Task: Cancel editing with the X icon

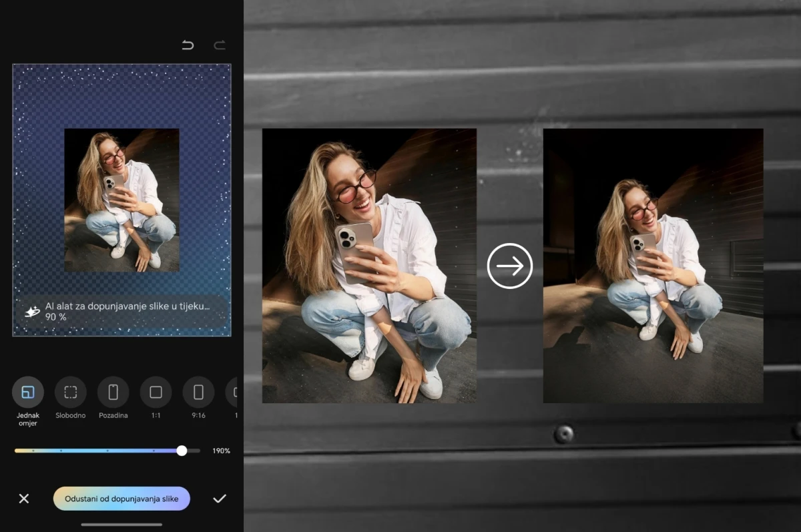Action: coord(24,499)
